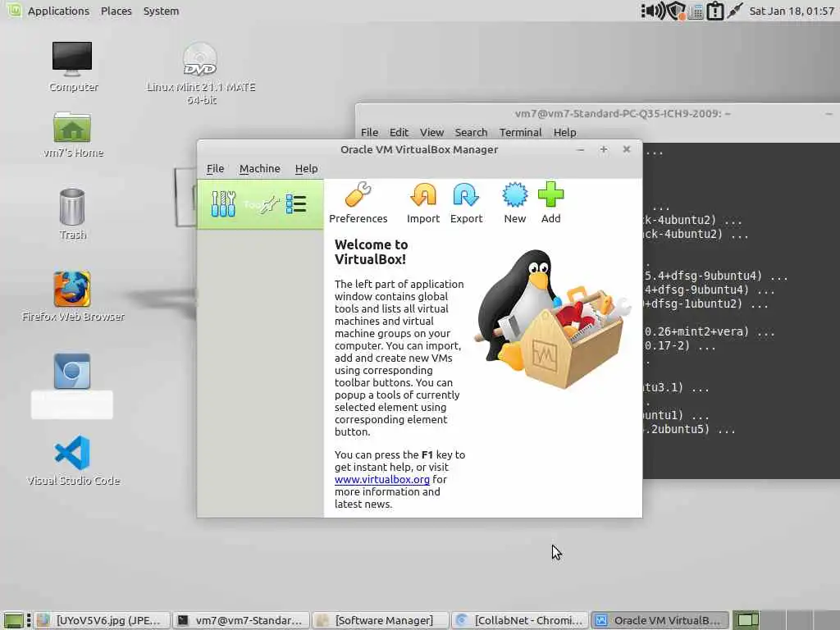840x630 pixels.
Task: Click the network connection plug tray icon
Action: click(x=735, y=11)
